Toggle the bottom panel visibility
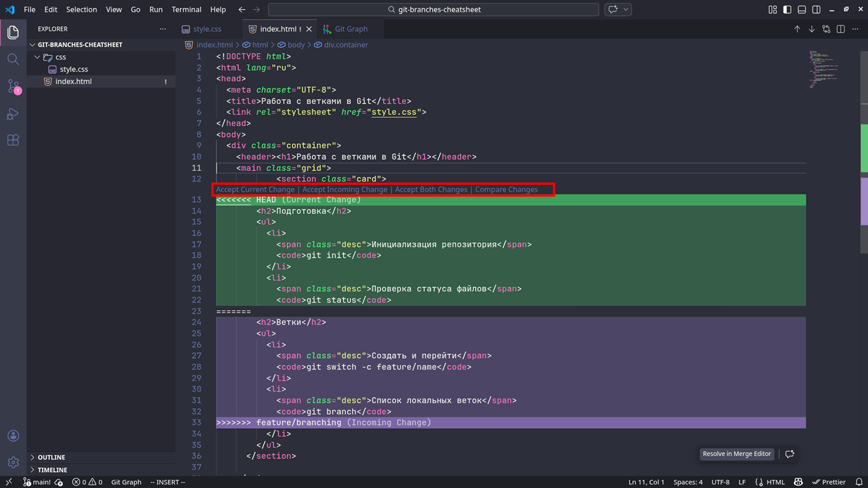 [x=802, y=10]
